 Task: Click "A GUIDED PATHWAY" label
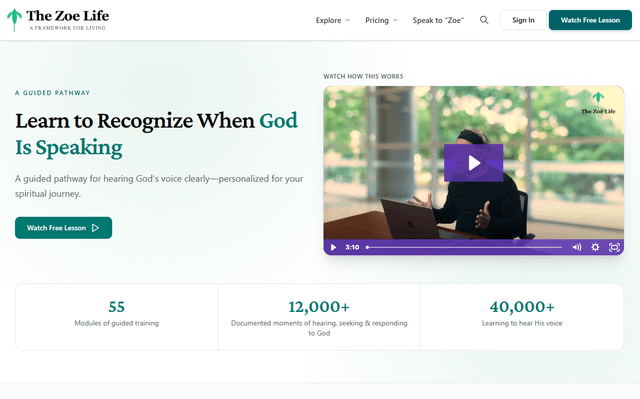click(x=52, y=93)
